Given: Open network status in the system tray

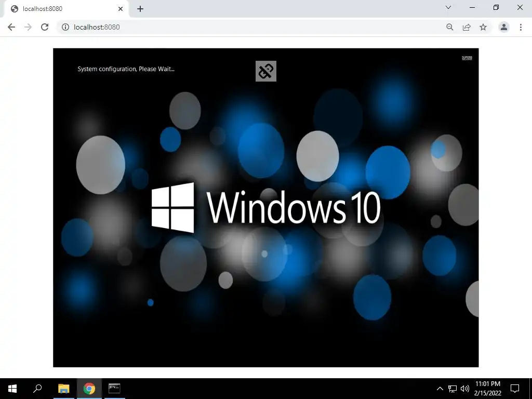Looking at the screenshot, I should (453, 389).
